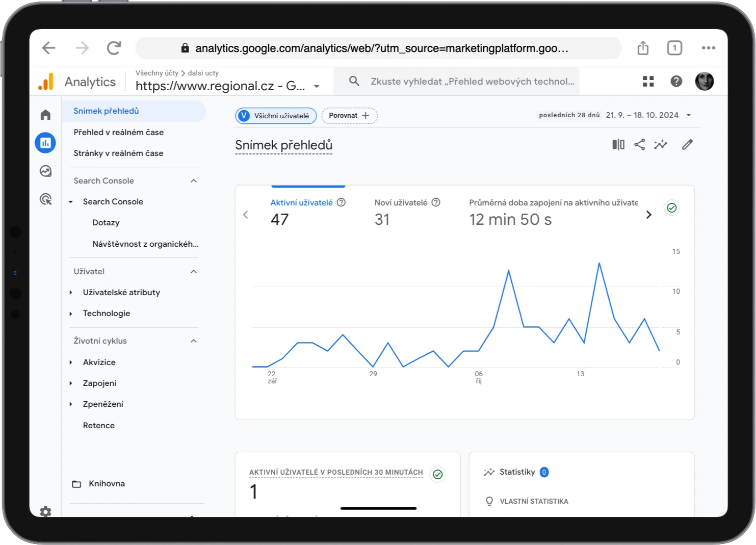Click the dalsi ucty breadcrumb
This screenshot has height=545, width=756.
[x=203, y=73]
